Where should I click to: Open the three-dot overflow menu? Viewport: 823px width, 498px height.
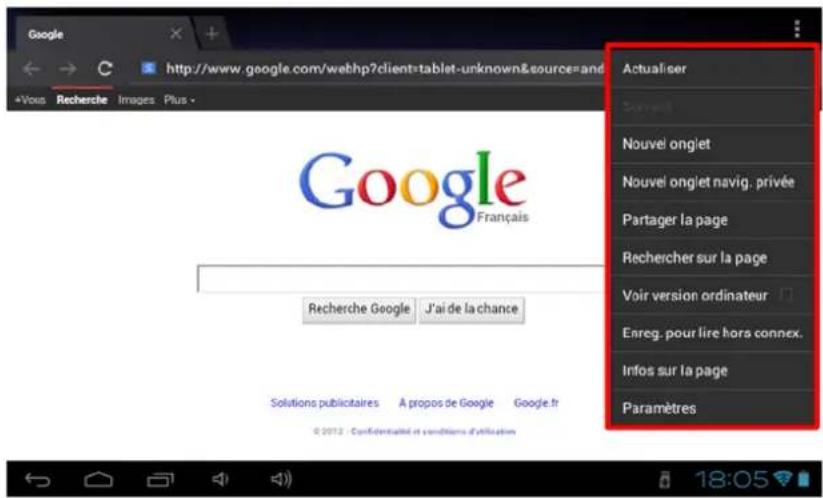pyautogui.click(x=797, y=29)
